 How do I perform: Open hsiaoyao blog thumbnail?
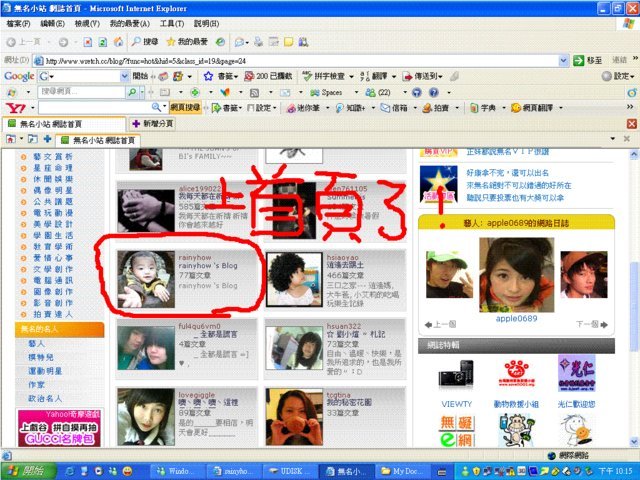[x=294, y=279]
